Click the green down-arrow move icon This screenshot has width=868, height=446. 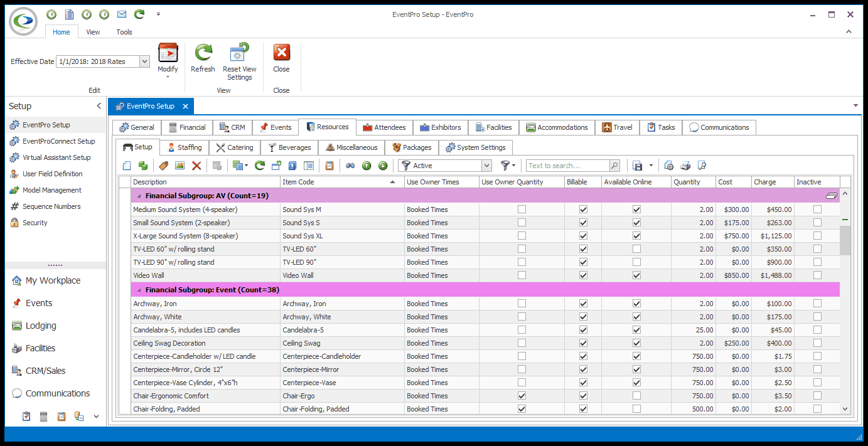click(383, 166)
